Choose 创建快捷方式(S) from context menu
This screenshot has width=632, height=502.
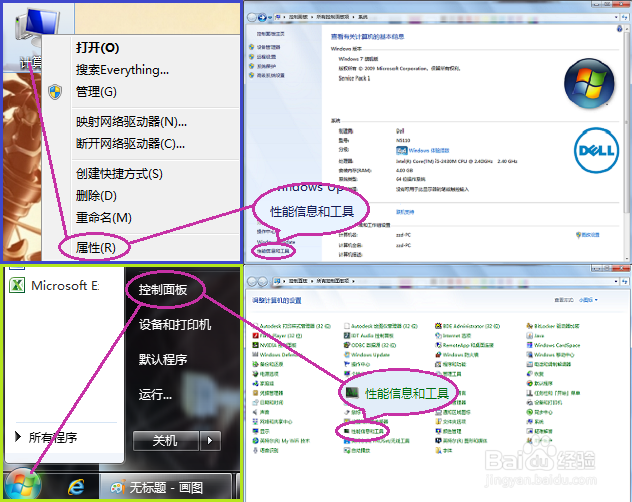(x=119, y=174)
